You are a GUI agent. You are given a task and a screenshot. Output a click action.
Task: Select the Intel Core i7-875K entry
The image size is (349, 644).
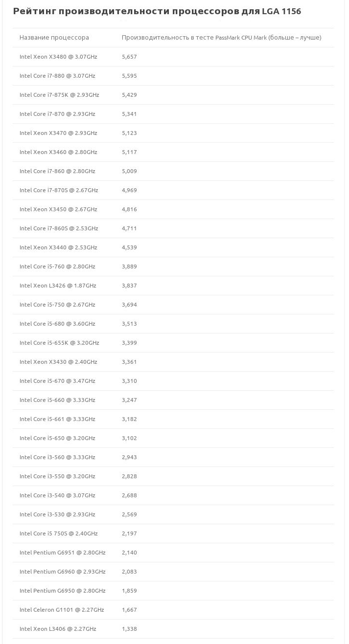(x=59, y=95)
